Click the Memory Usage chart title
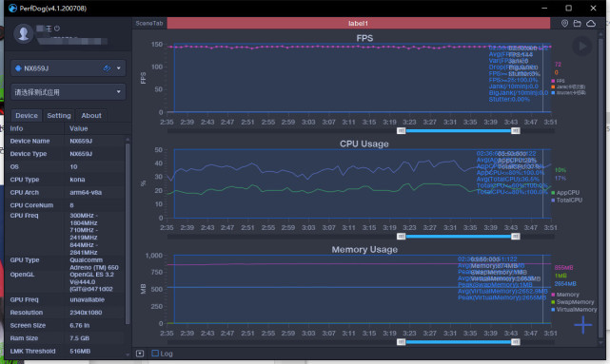610x364 pixels. point(364,249)
